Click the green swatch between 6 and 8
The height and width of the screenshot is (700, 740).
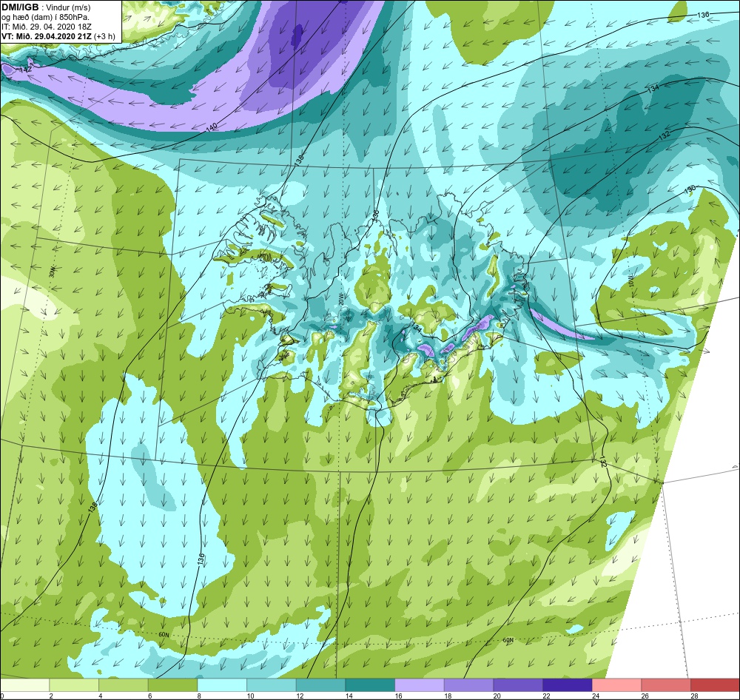172,684
